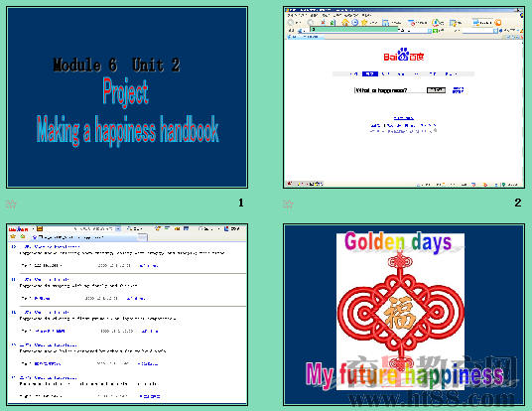532x411 pixels.
Task: Click the green address bar in slide 2's browser
Action: pos(353,30)
